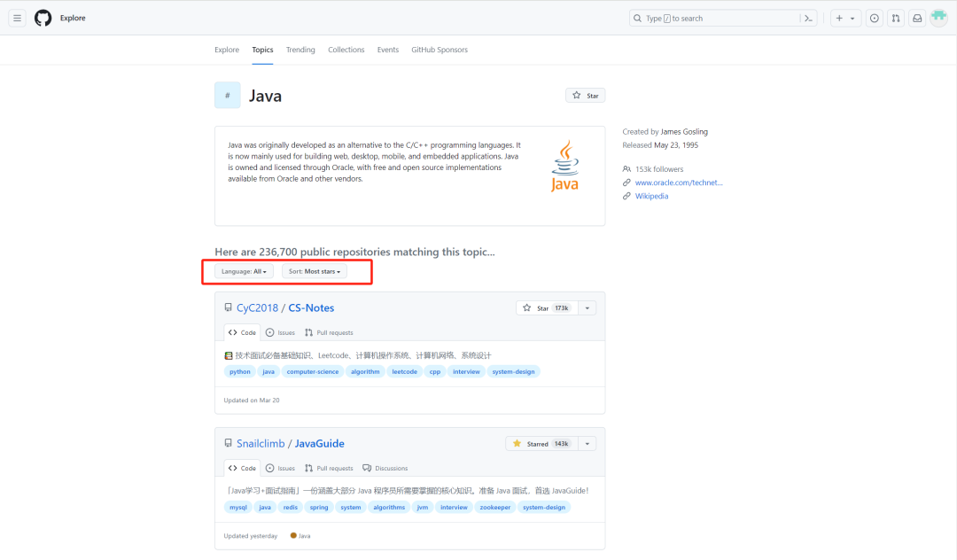This screenshot has width=957, height=560.
Task: Expand CS-Notes star list dropdown
Action: (x=587, y=308)
